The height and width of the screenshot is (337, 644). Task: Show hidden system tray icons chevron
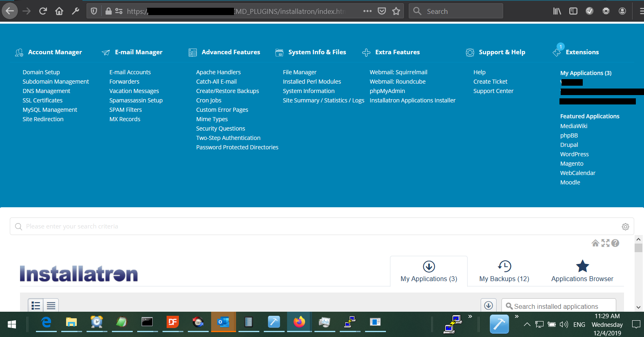[527, 324]
